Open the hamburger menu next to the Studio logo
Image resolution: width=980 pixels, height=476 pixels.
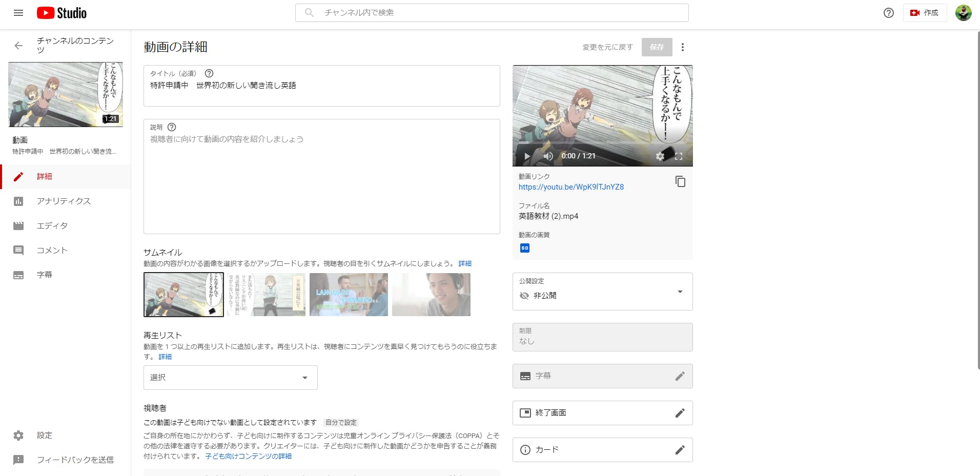tap(18, 13)
